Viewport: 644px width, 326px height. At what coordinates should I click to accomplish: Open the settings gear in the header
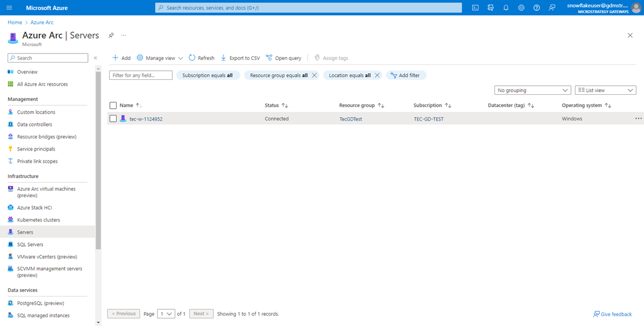pos(521,7)
